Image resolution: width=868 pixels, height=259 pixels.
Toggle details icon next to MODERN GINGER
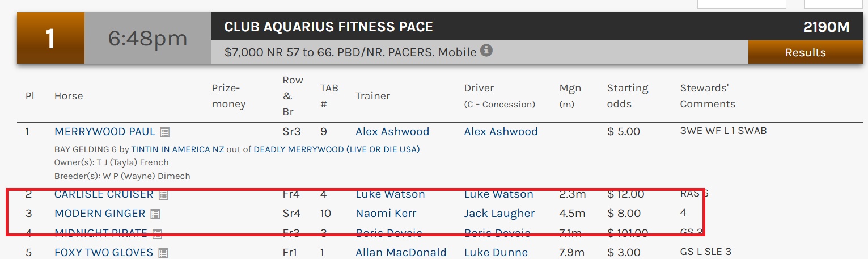pyautogui.click(x=155, y=214)
